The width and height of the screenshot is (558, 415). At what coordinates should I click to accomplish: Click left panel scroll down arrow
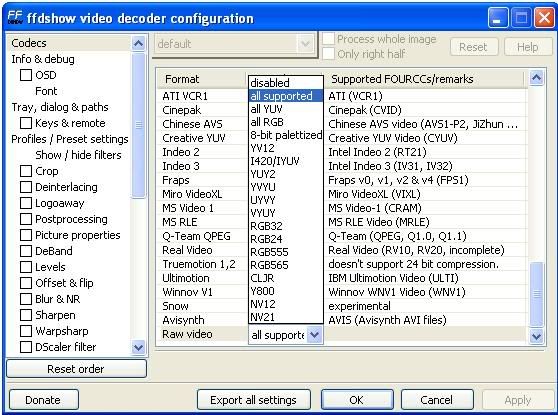pyautogui.click(x=138, y=347)
